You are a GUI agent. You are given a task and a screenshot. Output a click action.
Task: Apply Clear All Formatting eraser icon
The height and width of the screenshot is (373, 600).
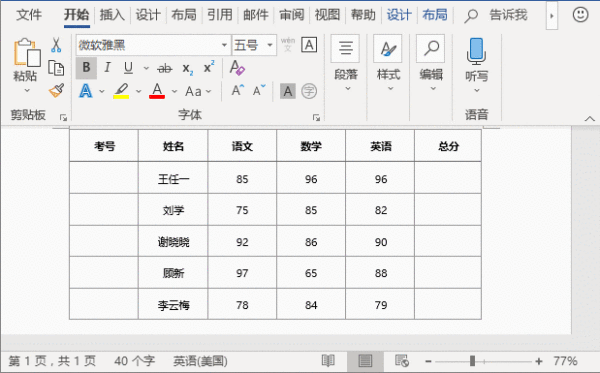click(x=237, y=68)
